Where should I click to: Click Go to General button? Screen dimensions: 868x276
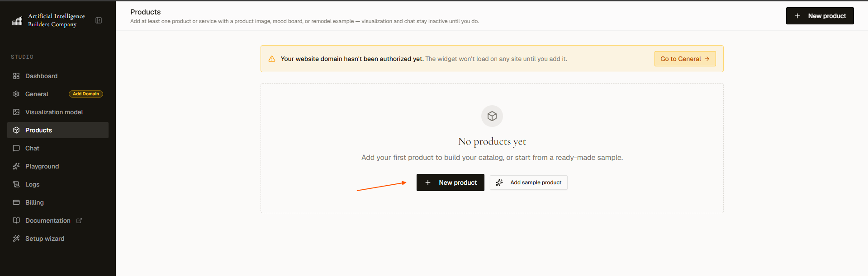point(685,59)
